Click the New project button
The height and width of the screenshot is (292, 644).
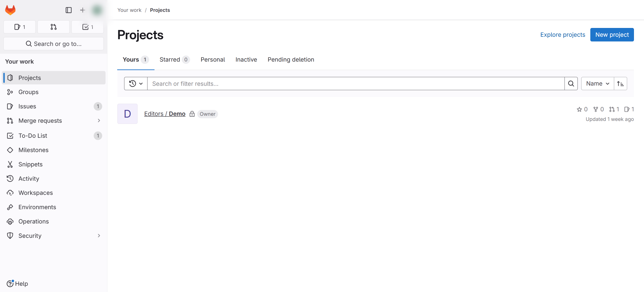[x=612, y=35]
